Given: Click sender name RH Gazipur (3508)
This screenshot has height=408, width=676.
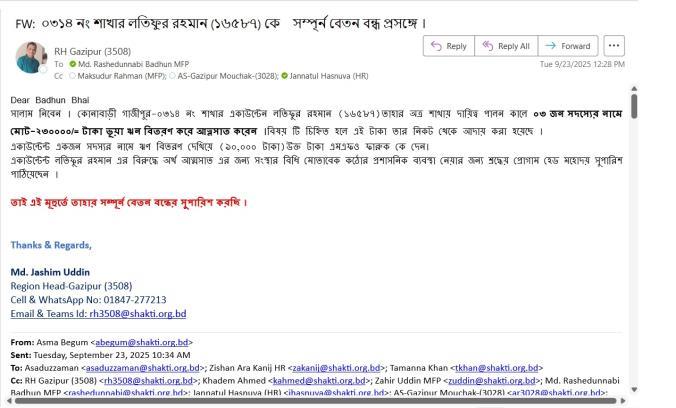Looking at the screenshot, I should 86,50.
